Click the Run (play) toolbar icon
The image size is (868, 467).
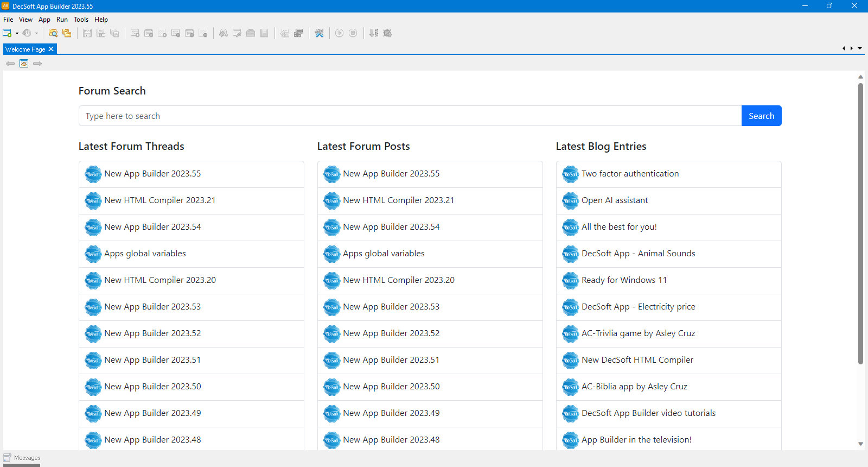point(339,33)
